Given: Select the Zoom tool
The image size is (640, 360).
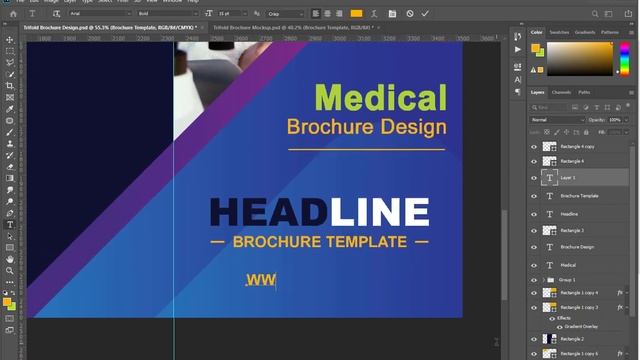Looking at the screenshot, I should pyautogui.click(x=10, y=271).
